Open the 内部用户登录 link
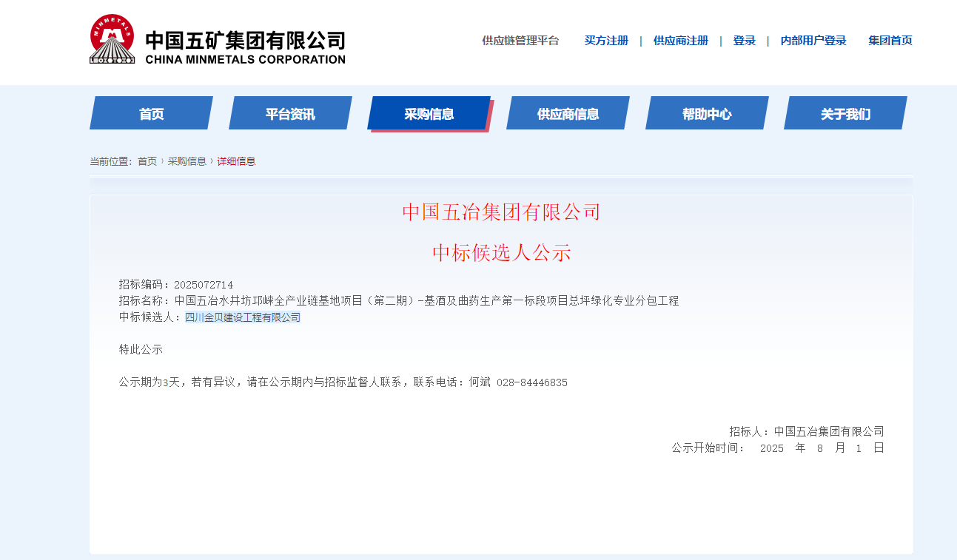 [x=813, y=41]
